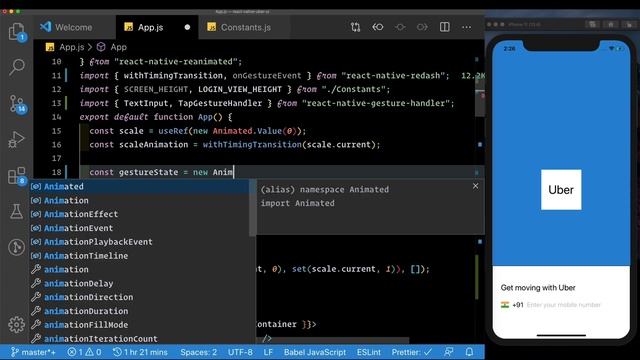Click the middle commit navigation icon
This screenshot has height=360, width=640.
pos(400,27)
